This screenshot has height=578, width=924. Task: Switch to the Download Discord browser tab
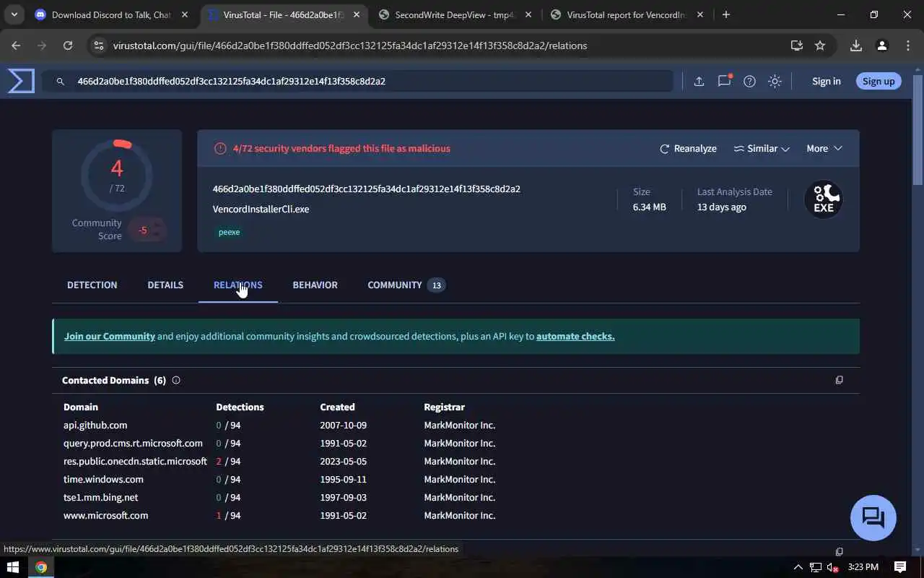pyautogui.click(x=113, y=14)
